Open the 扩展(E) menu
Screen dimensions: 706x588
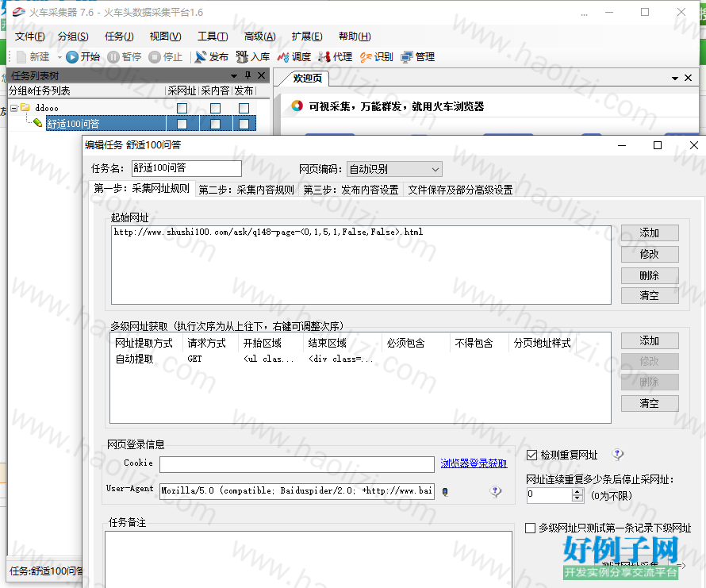pos(307,37)
